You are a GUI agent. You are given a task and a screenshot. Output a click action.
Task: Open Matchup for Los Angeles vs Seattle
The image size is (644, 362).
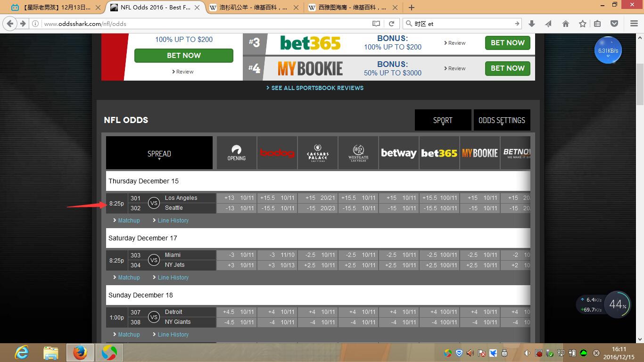pos(126,221)
